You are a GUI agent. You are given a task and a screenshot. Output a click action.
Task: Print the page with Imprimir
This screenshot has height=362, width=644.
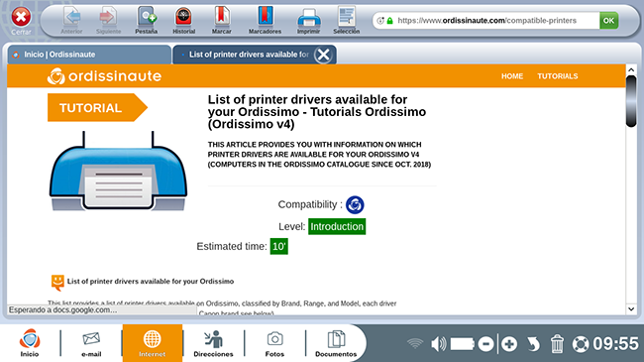308,20
